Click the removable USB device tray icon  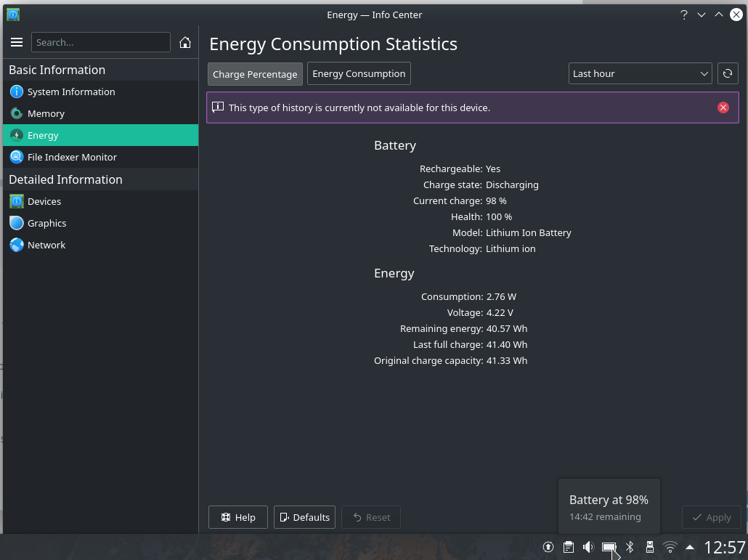coord(650,547)
